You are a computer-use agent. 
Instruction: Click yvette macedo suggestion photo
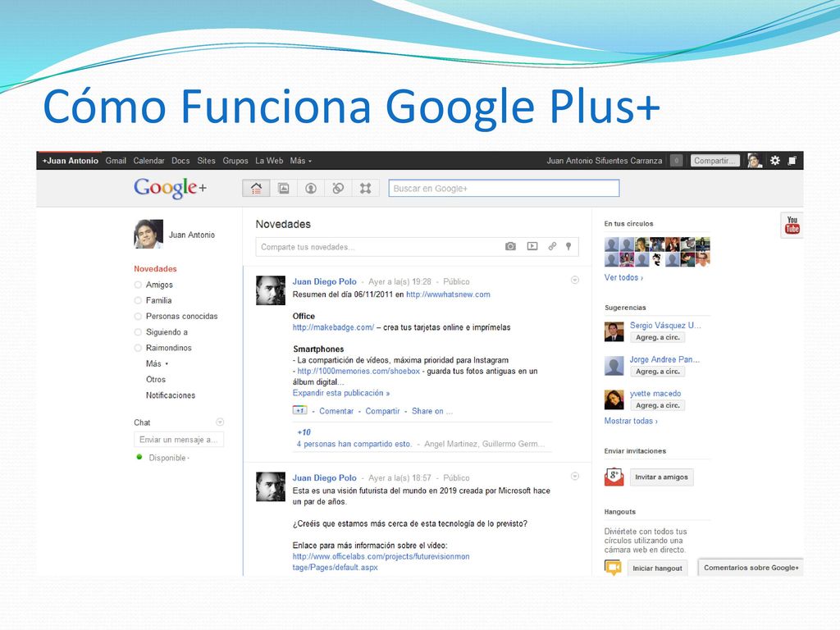(614, 399)
